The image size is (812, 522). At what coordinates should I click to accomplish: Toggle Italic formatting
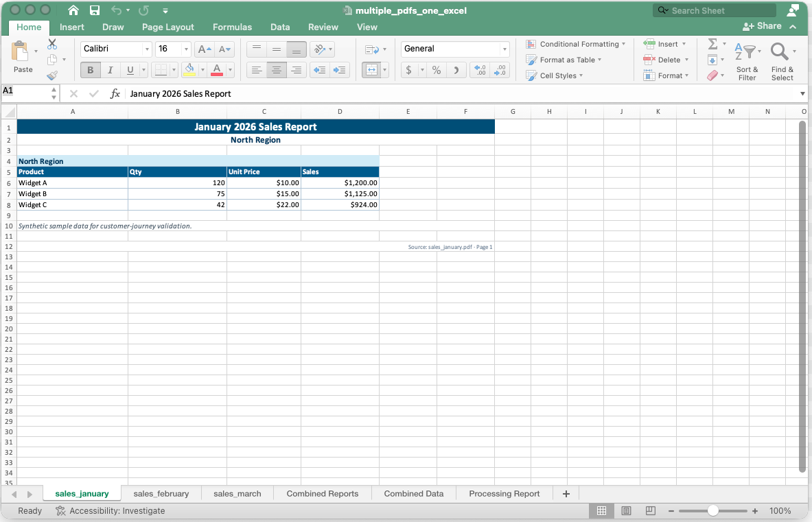110,70
